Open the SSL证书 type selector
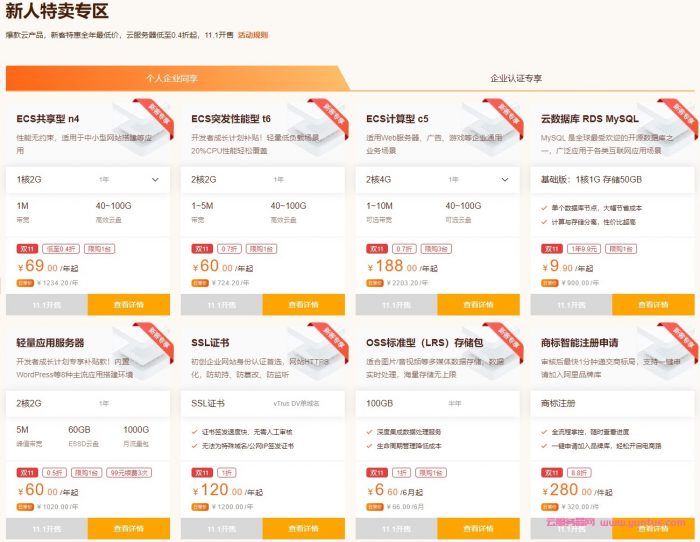700x542 pixels. tap(262, 404)
